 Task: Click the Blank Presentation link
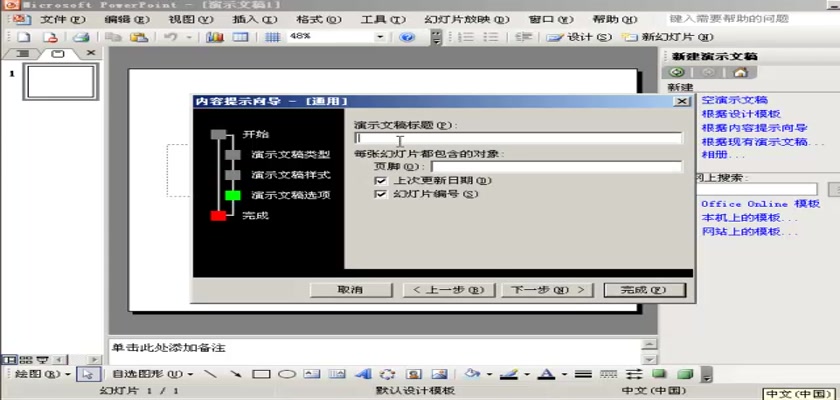(x=734, y=100)
